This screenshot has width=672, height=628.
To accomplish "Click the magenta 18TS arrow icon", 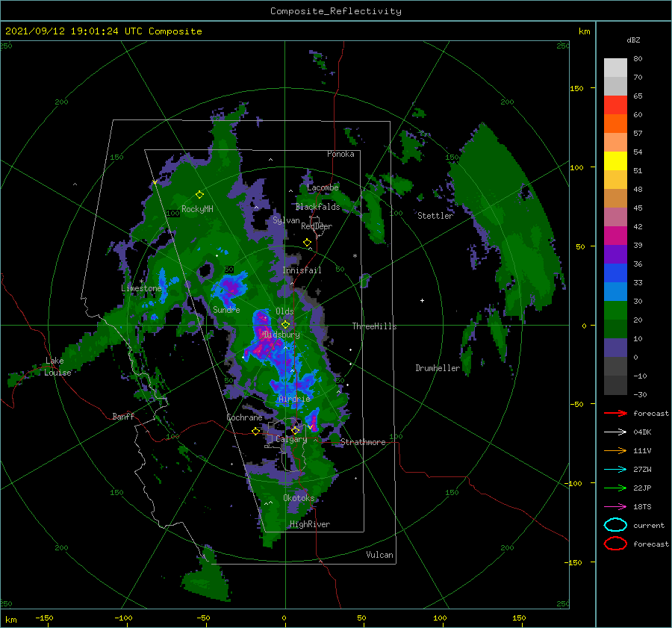I will pyautogui.click(x=615, y=507).
